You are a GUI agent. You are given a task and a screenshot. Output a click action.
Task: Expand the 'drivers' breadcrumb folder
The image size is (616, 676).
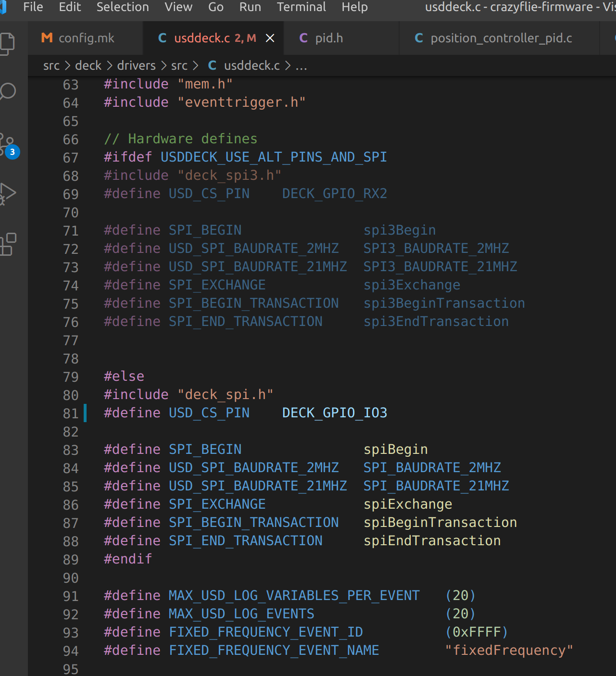137,65
